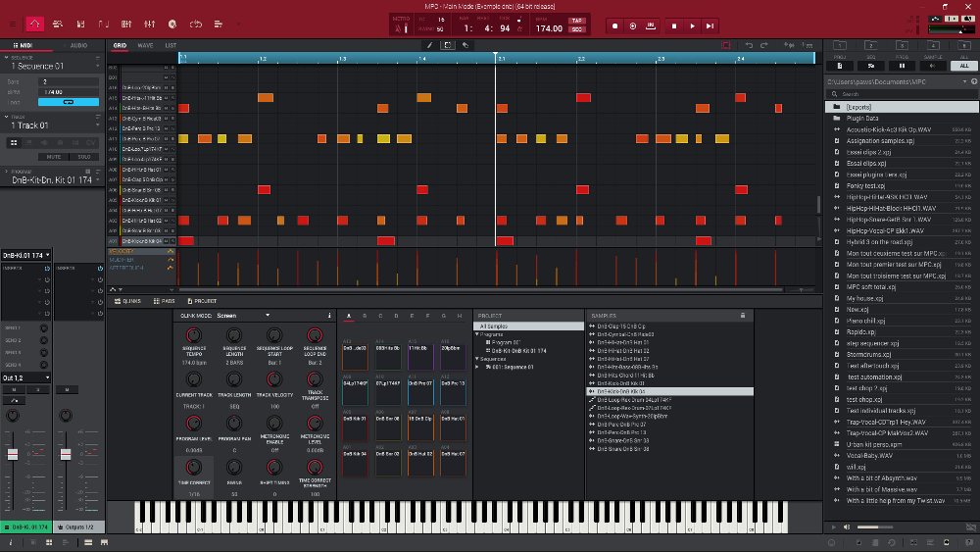Open the Channel Mixer sliders icon
980x552 pixels.
[x=149, y=25]
